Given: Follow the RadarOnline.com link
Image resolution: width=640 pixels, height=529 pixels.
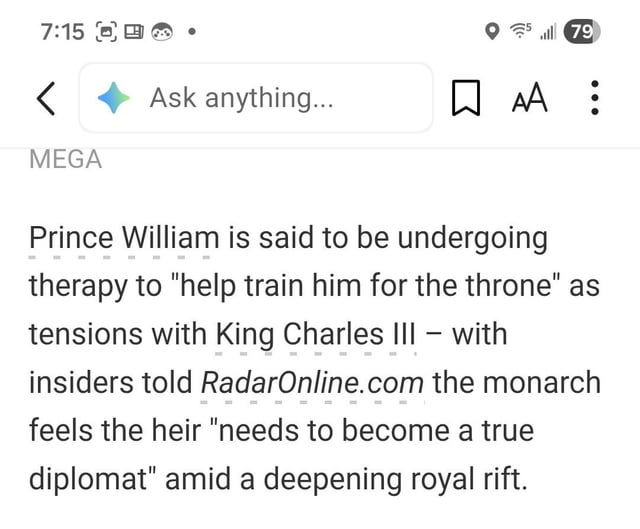Looking at the screenshot, I should point(312,382).
